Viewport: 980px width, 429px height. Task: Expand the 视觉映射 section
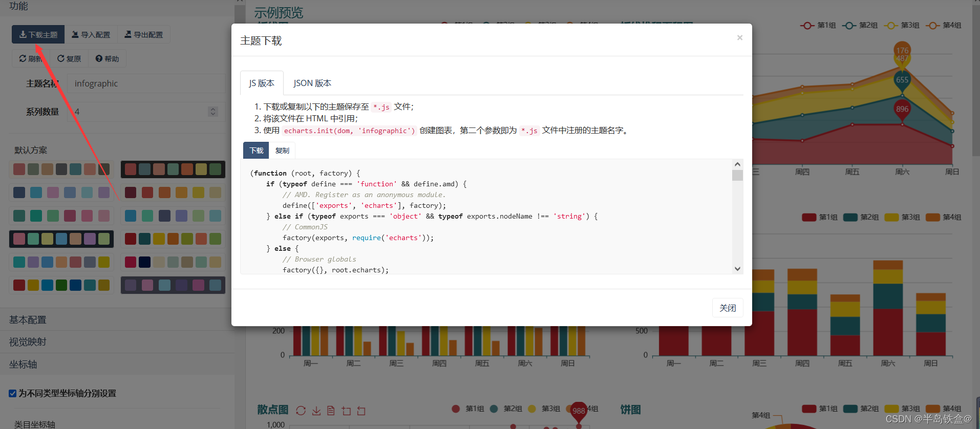point(117,341)
